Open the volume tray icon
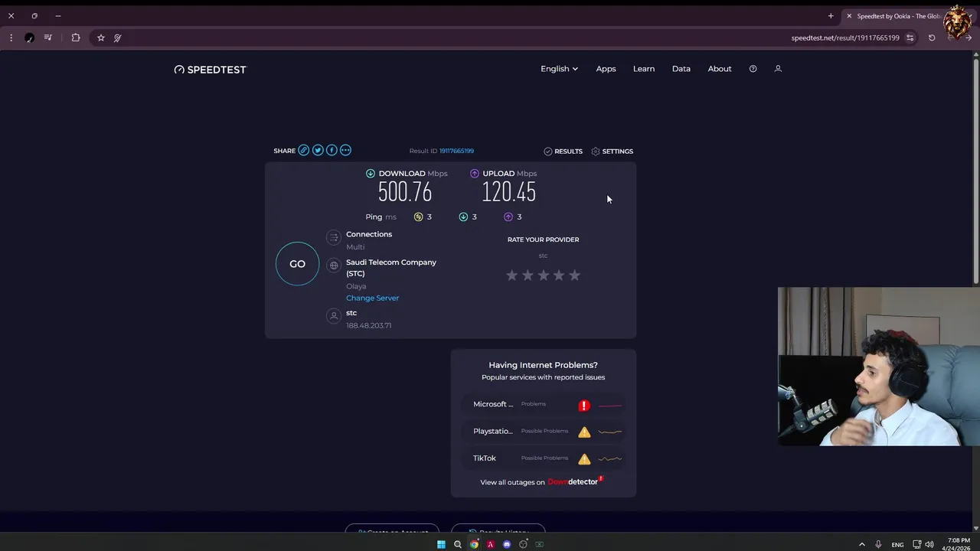980x551 pixels. [x=929, y=545]
